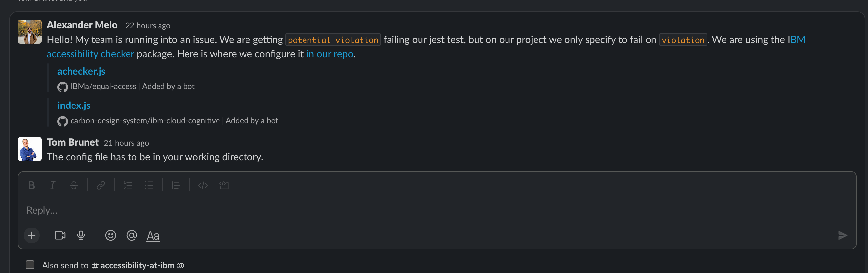Toggle italic formatting
The height and width of the screenshot is (273, 868).
coord(52,185)
